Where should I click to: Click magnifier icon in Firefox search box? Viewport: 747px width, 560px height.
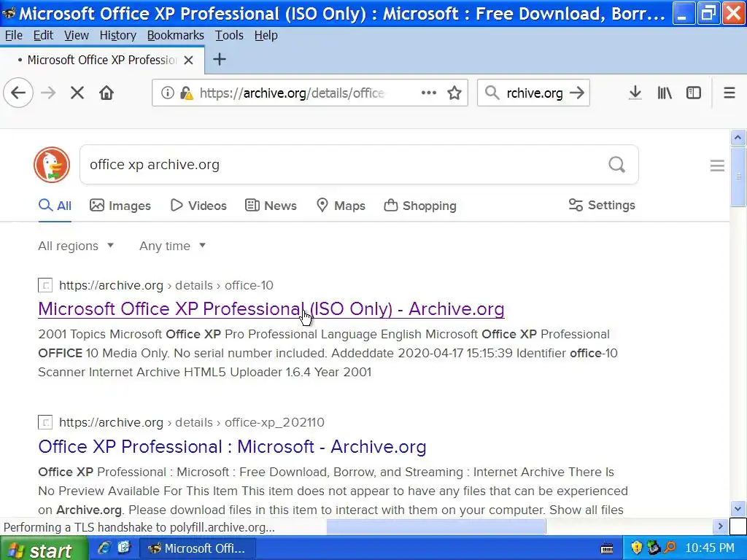coord(492,93)
